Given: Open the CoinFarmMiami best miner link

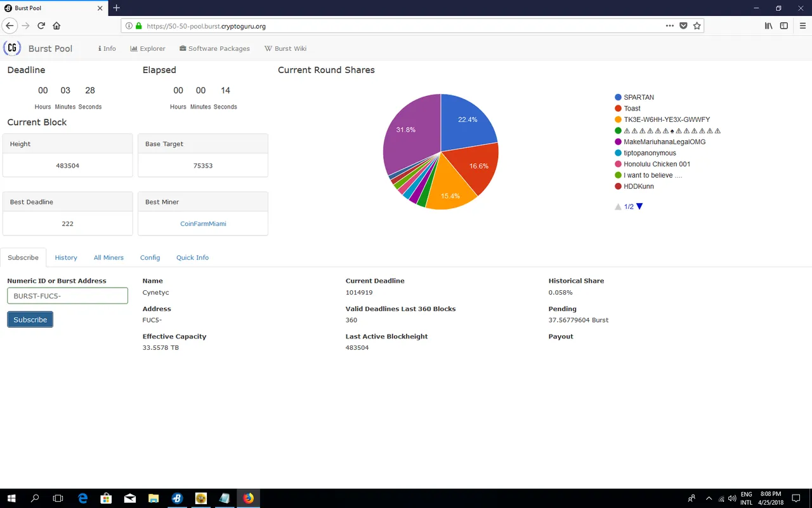Looking at the screenshot, I should coord(203,224).
